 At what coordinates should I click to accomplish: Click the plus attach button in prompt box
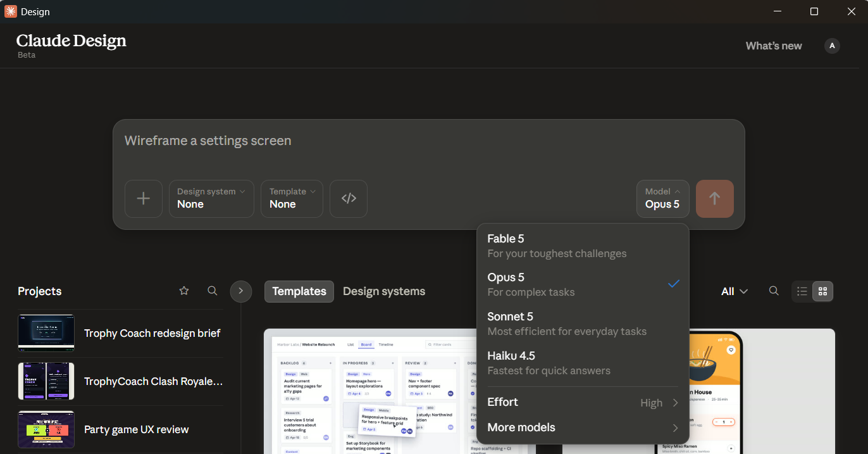coord(144,199)
